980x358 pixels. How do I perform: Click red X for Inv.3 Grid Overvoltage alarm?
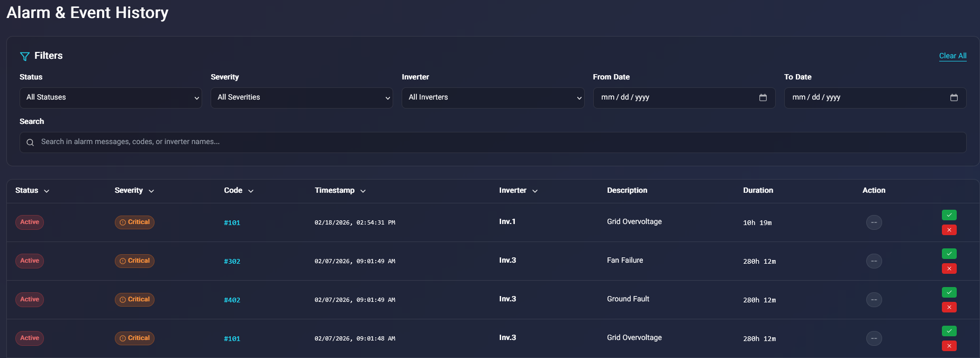[949, 346]
